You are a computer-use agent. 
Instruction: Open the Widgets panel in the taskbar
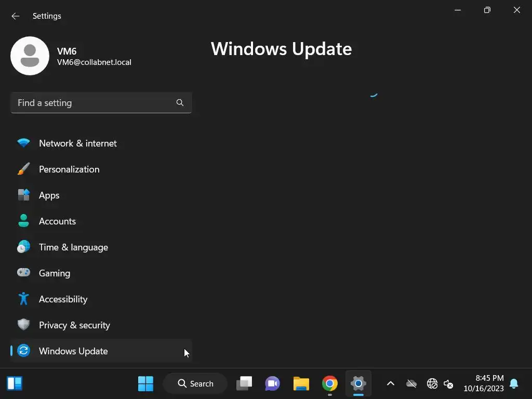pyautogui.click(x=15, y=383)
